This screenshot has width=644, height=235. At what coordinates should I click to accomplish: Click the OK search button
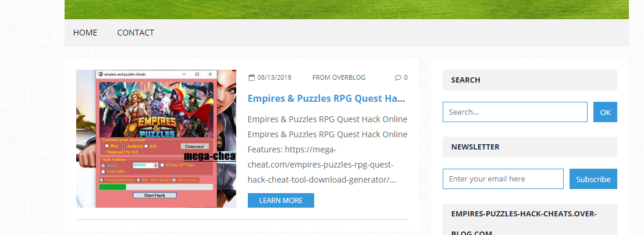tap(606, 112)
